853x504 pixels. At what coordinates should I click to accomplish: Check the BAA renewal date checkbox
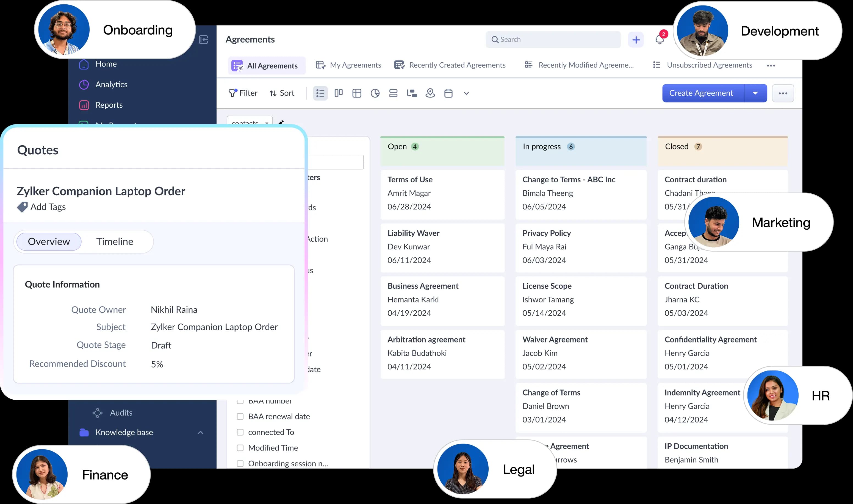pos(240,416)
